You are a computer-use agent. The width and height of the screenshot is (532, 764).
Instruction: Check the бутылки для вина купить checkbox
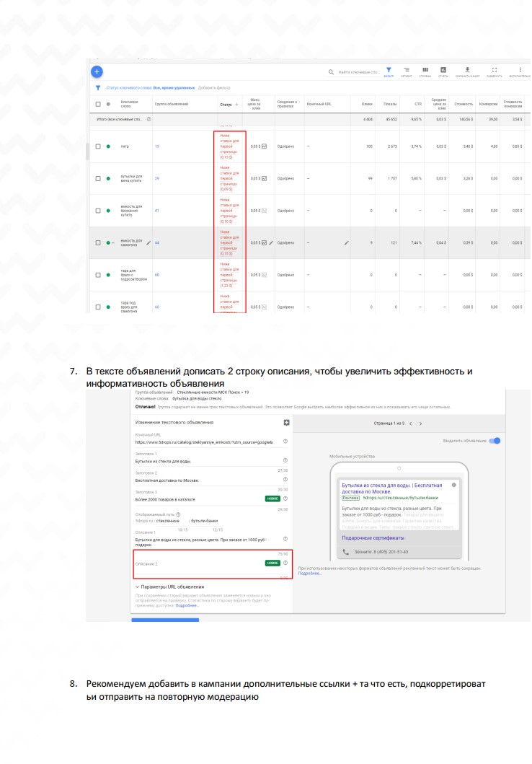point(98,178)
